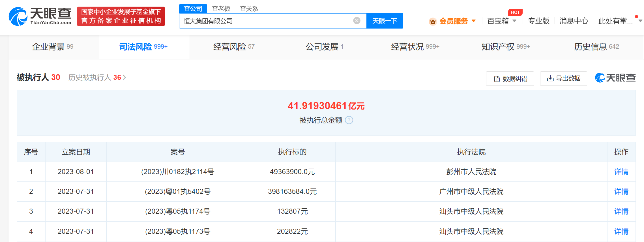Switch to the 查老板 search tab
The height and width of the screenshot is (242, 644).
point(221,9)
